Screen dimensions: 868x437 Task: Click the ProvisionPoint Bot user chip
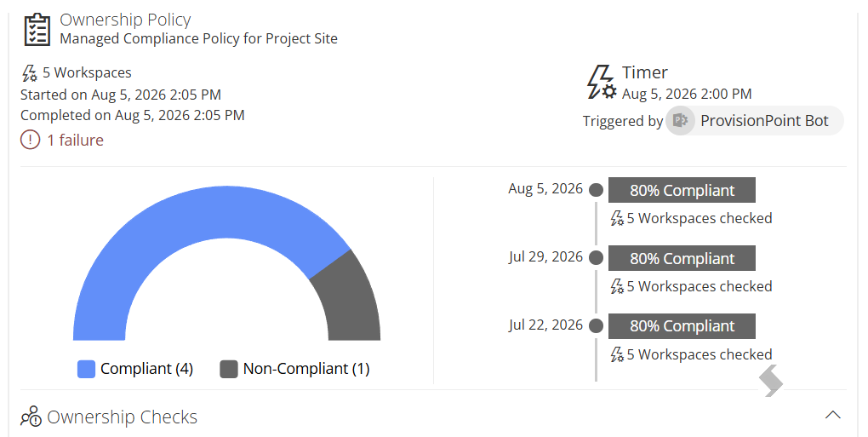coord(755,121)
